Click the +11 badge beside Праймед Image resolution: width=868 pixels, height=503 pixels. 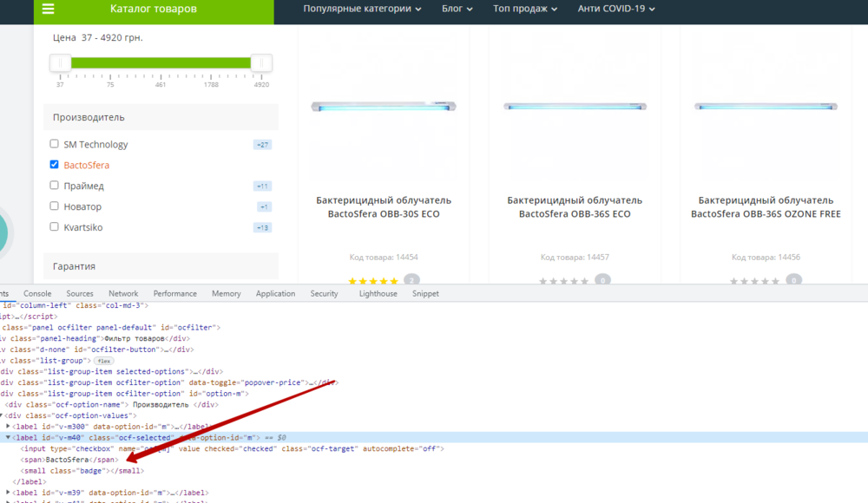[262, 186]
